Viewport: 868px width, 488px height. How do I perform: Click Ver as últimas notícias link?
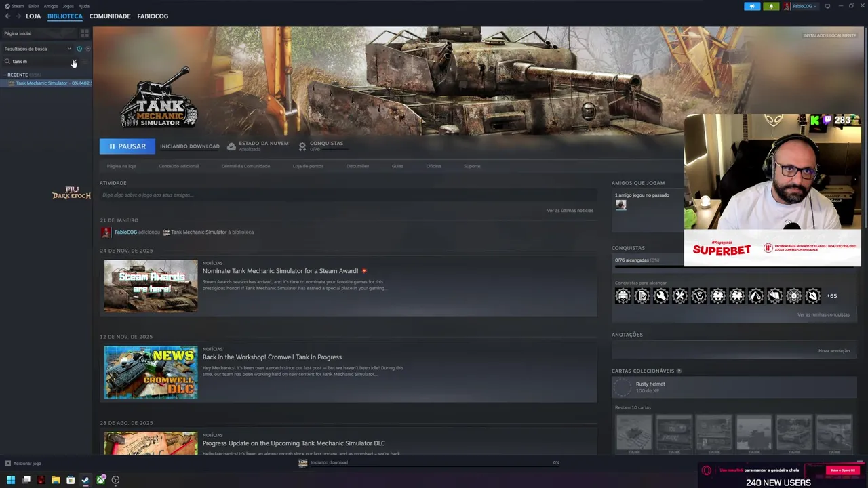[570, 211]
